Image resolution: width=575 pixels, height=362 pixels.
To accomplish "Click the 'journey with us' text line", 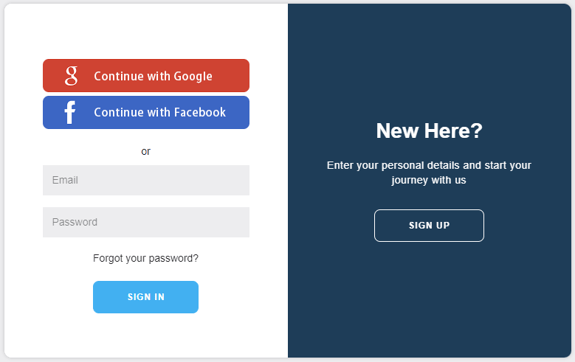I will (x=429, y=180).
